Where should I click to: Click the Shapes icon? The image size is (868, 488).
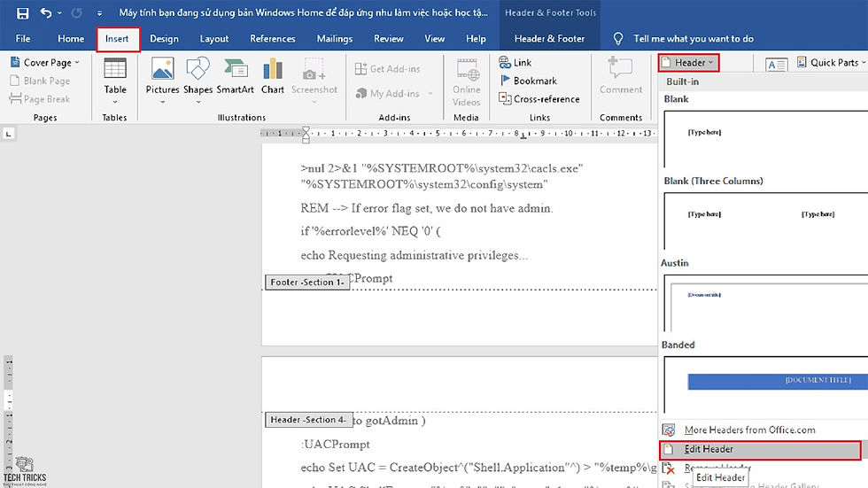tap(198, 69)
